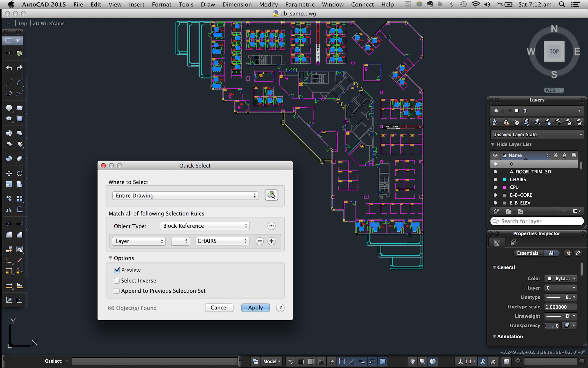Uncheck the Preview checkbox

pos(117,270)
